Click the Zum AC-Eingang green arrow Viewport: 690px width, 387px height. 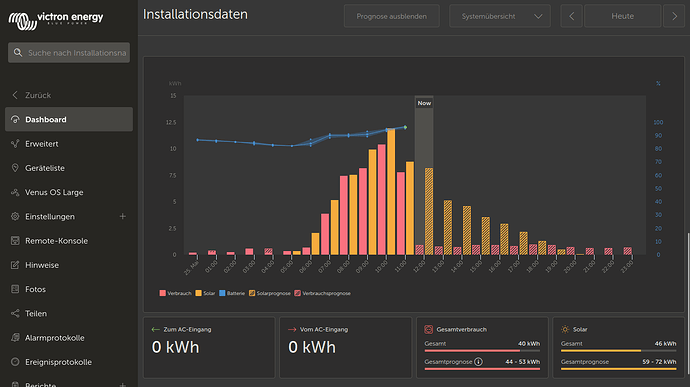coord(155,329)
